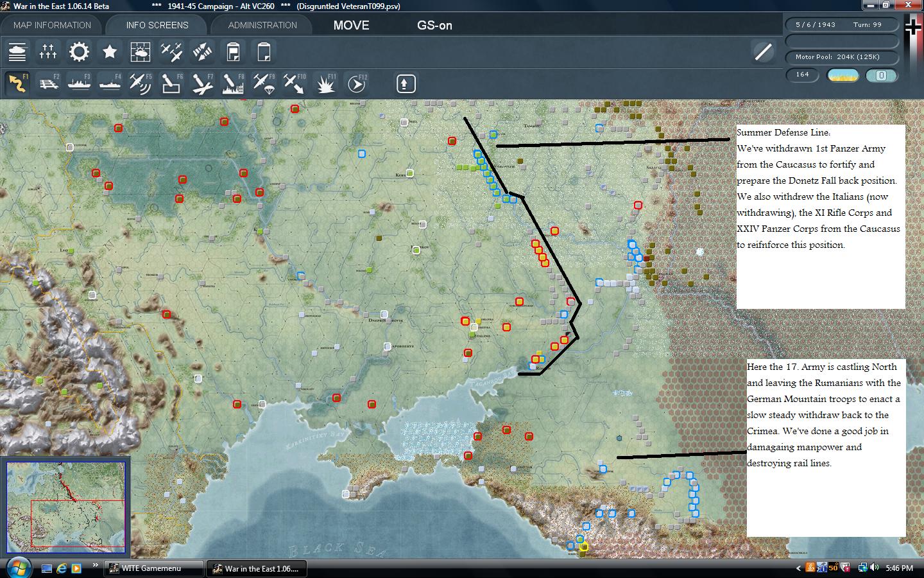Click the zero counter pill indicator
Viewport: 924px width, 578px height.
881,75
